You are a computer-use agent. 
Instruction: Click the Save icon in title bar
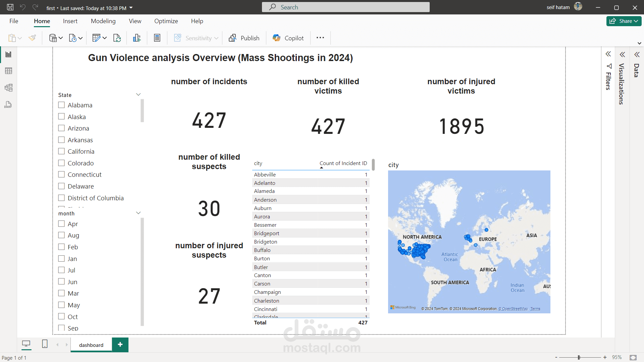pyautogui.click(x=10, y=7)
